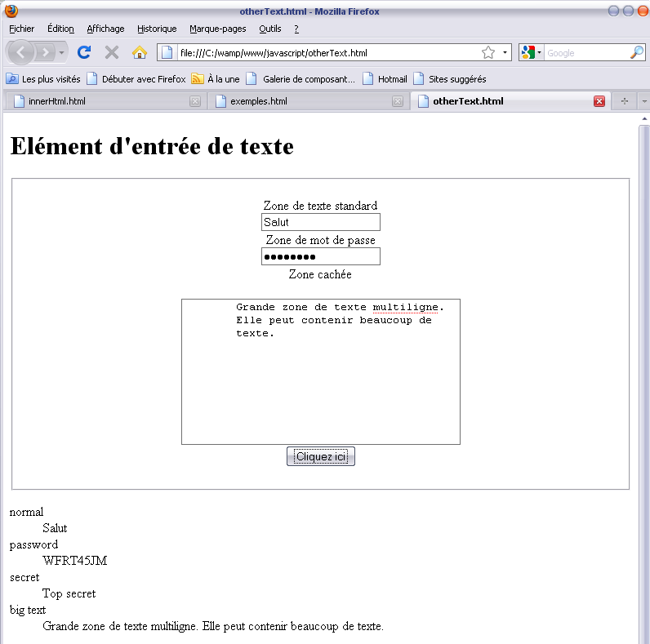Click the bookmark star in address bar

coord(488,53)
